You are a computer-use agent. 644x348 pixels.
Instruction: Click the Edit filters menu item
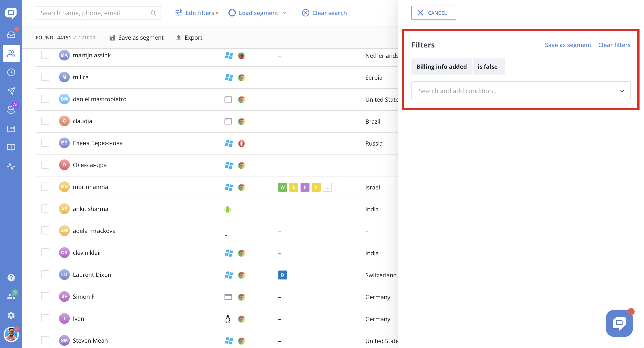coord(196,13)
